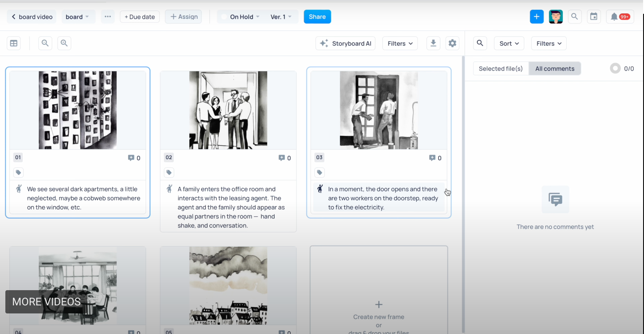
Task: Toggle the comments resolved status circle
Action: pos(615,68)
